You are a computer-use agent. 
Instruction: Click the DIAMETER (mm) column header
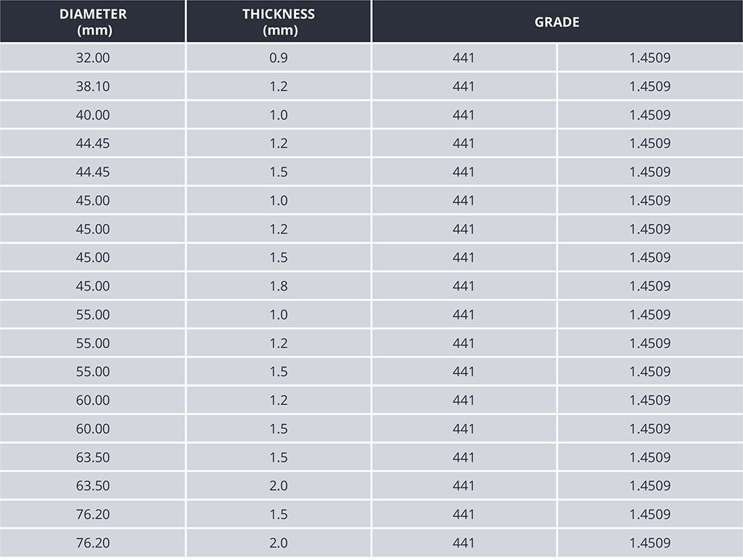point(93,22)
